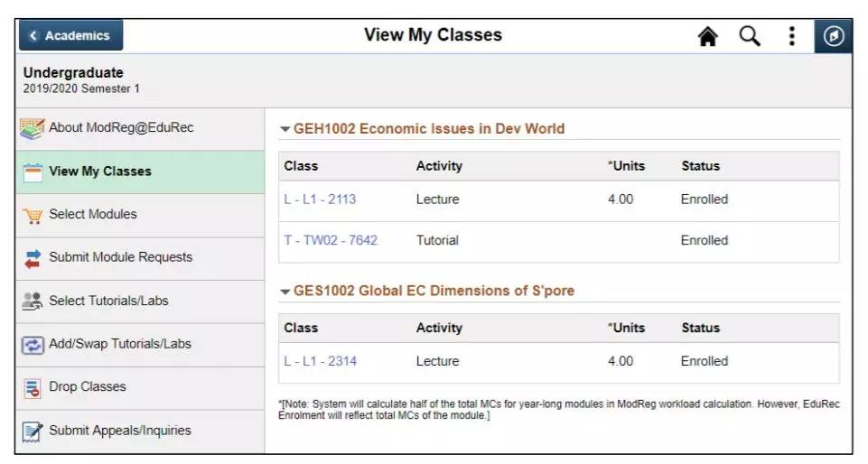868x464 pixels.
Task: Click the Select Modules shopping cart icon
Action: (33, 215)
